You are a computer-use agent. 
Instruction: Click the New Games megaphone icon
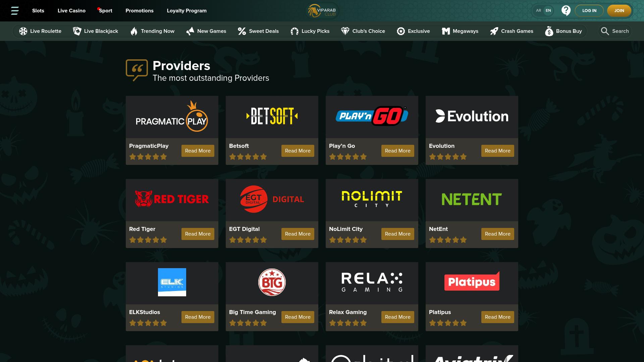(190, 31)
